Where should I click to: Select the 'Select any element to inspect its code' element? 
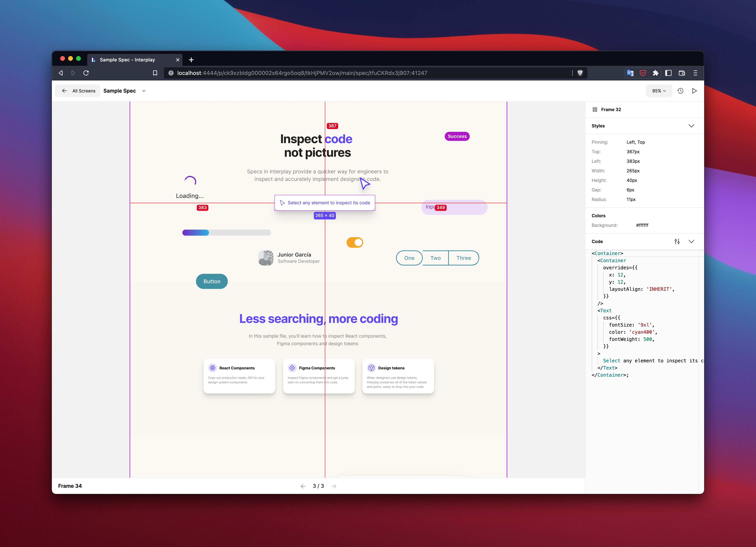point(325,203)
